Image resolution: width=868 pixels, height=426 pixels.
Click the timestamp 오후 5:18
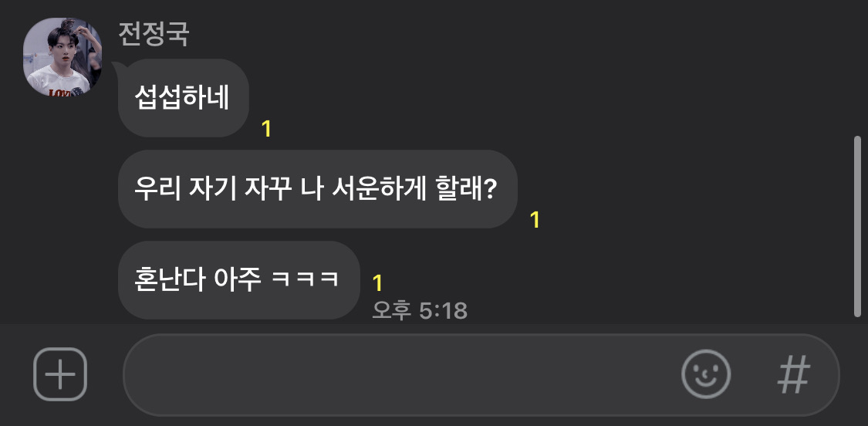[420, 311]
